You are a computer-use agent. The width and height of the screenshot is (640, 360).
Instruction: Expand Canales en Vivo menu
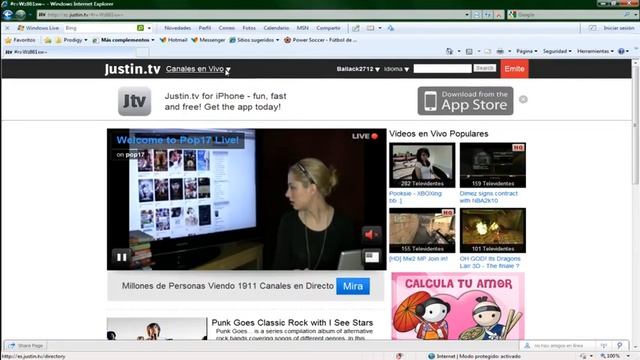tap(198, 69)
